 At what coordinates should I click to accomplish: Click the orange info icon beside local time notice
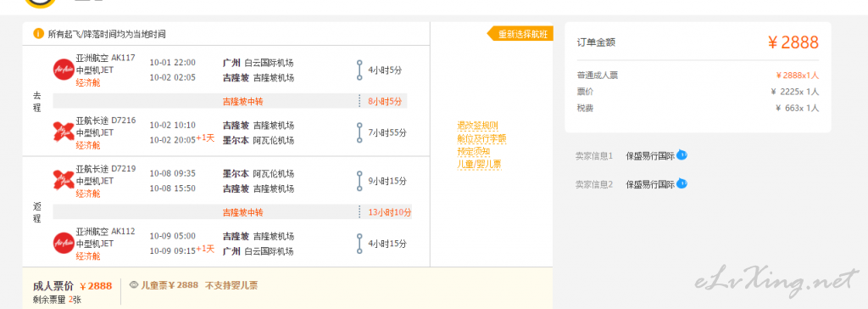point(38,34)
